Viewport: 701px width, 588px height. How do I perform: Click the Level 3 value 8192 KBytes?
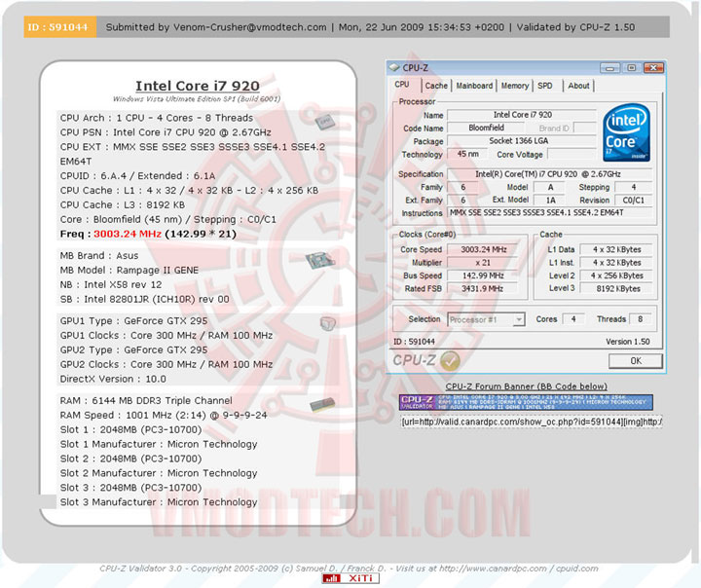pos(616,288)
